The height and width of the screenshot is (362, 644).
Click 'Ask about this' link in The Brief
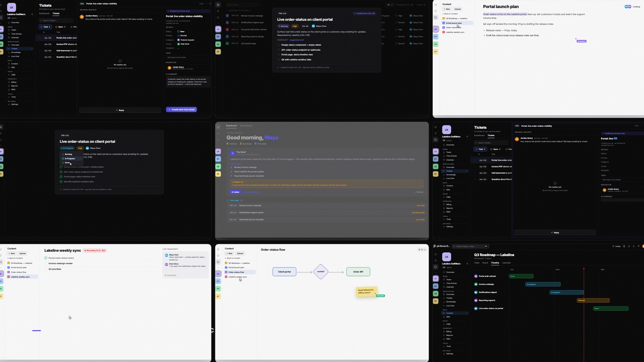251,192
